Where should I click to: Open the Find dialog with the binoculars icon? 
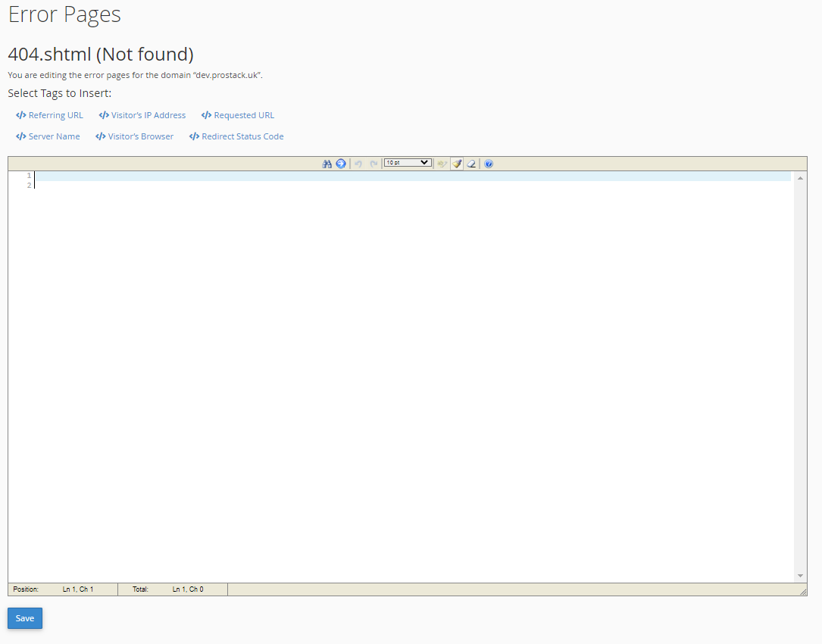327,163
